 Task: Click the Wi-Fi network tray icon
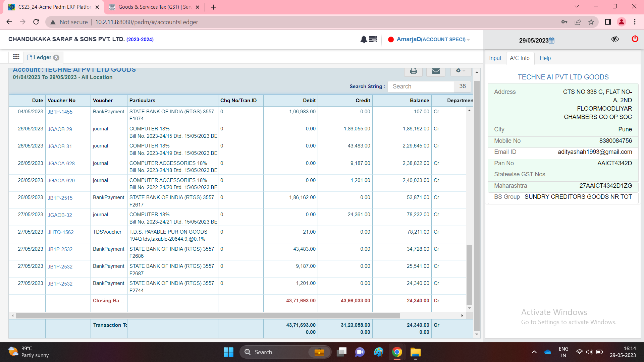coord(579,352)
